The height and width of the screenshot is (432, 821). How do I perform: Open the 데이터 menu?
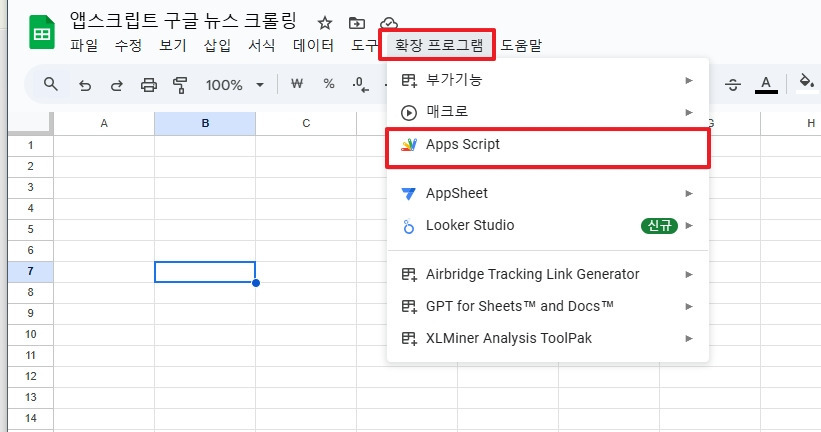313,46
